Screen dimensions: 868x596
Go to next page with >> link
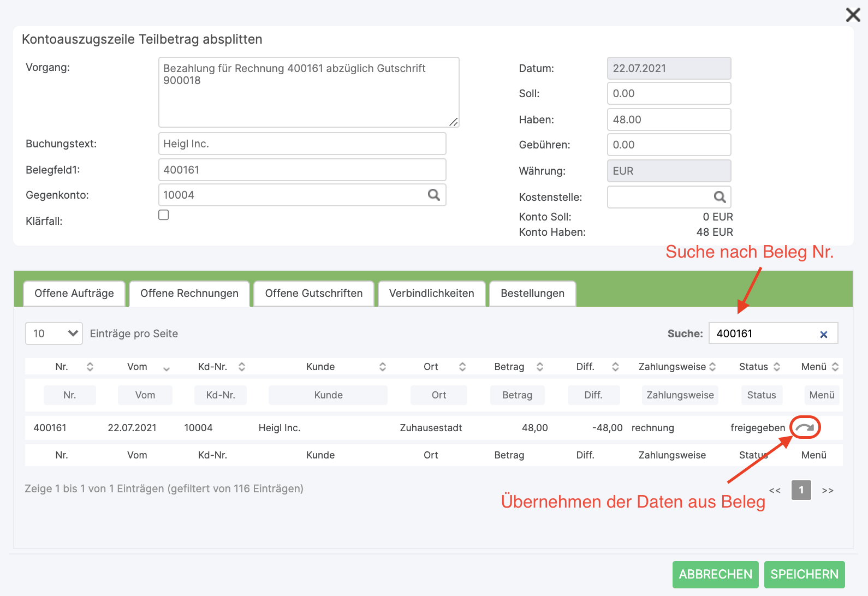tap(828, 491)
